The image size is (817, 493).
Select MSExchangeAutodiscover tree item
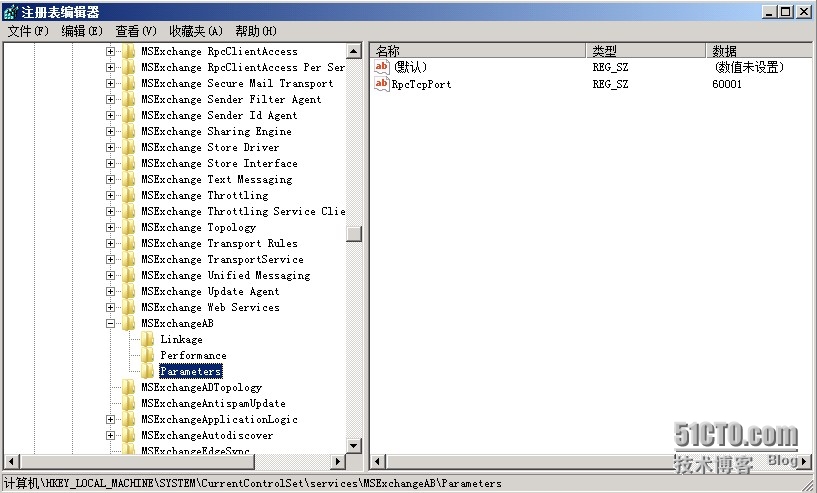click(207, 436)
